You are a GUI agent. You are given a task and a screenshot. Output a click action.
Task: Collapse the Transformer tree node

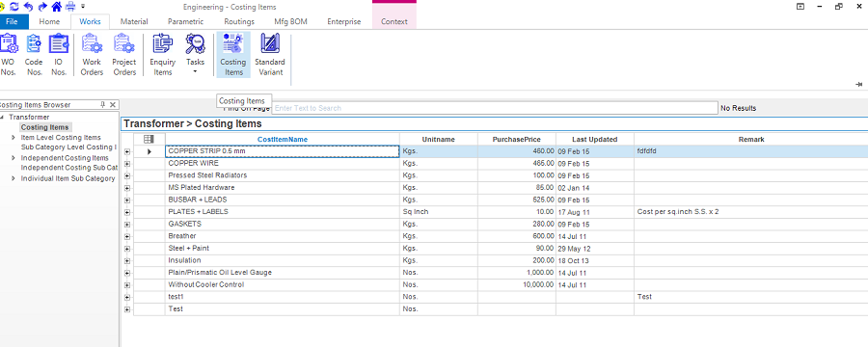tap(2, 118)
